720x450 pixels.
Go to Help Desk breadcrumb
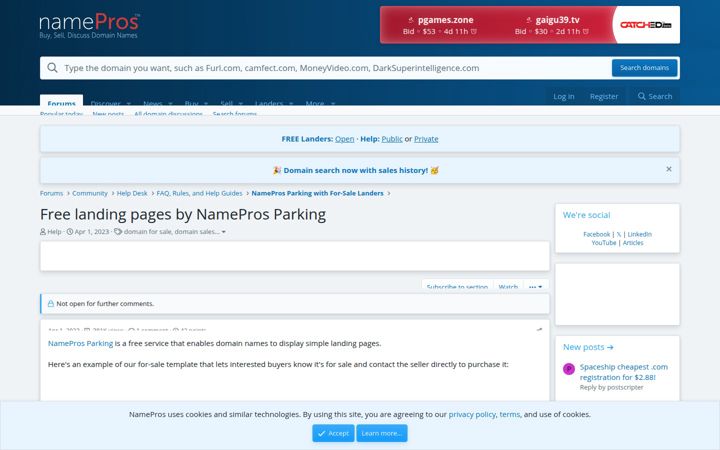(132, 193)
